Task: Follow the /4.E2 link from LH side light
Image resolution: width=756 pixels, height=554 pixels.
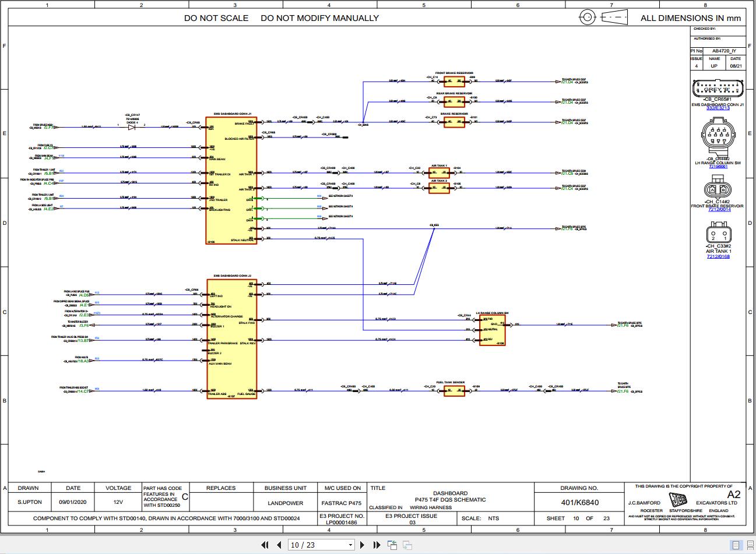Action: pyautogui.click(x=48, y=209)
